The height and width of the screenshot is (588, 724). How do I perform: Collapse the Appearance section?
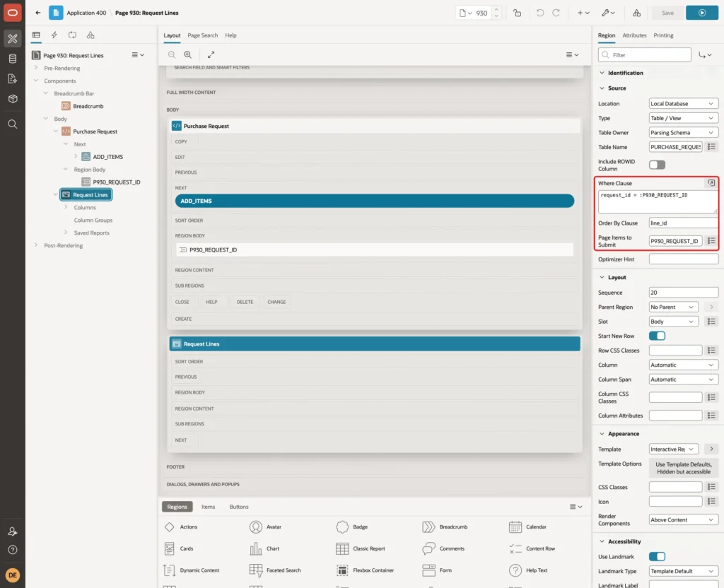coord(602,434)
